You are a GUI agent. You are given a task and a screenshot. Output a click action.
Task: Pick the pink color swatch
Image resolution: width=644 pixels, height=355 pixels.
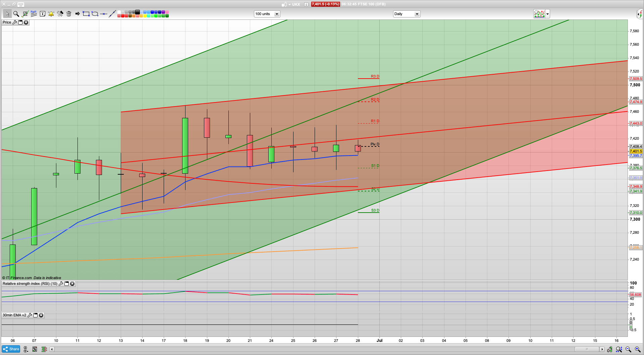(167, 12)
